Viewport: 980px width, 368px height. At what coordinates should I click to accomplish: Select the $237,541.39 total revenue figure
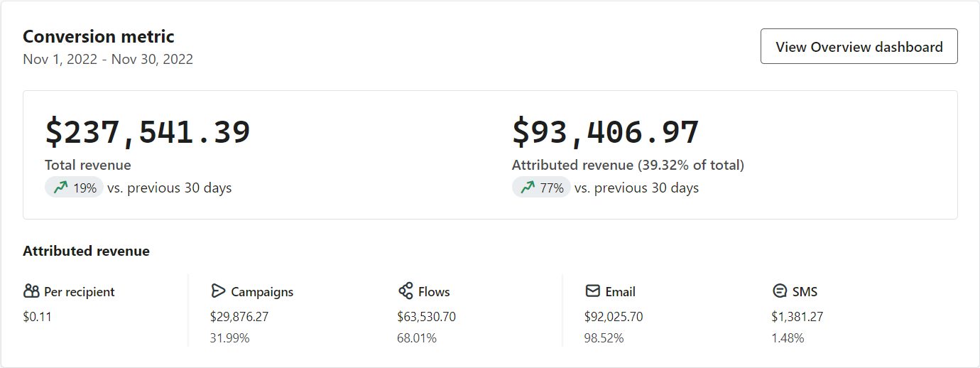(148, 132)
